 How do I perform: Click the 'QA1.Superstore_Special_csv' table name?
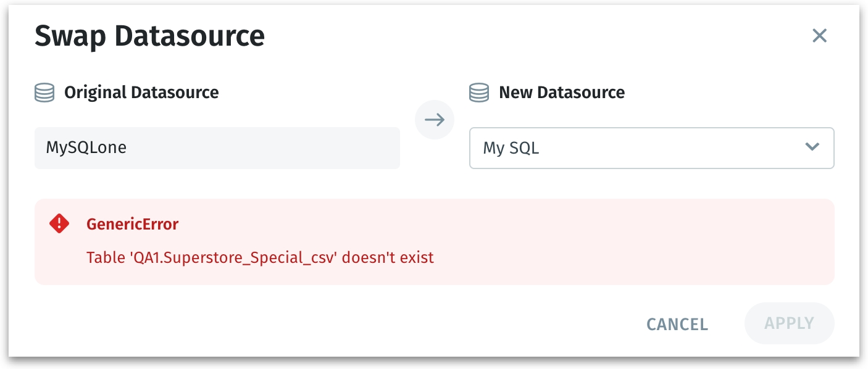coord(235,257)
